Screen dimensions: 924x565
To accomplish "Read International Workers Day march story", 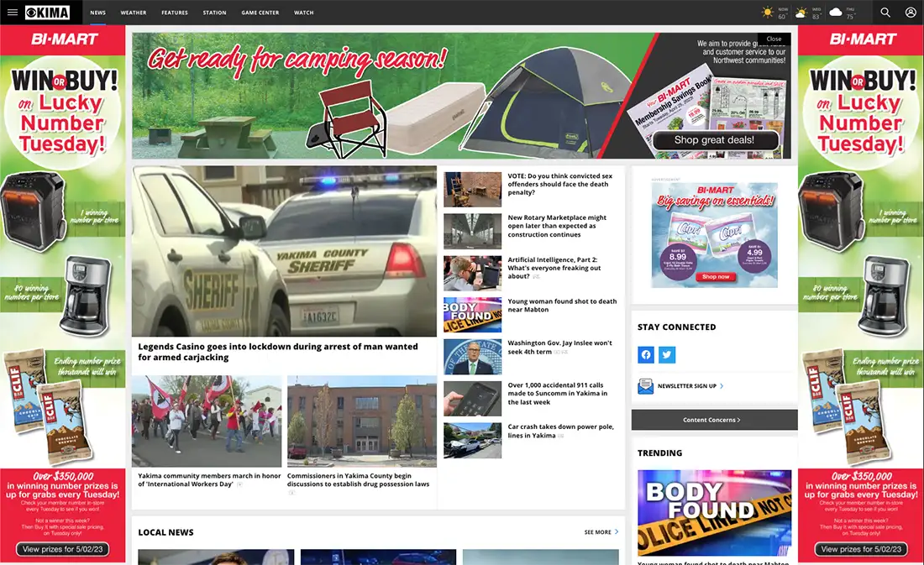I will point(209,479).
